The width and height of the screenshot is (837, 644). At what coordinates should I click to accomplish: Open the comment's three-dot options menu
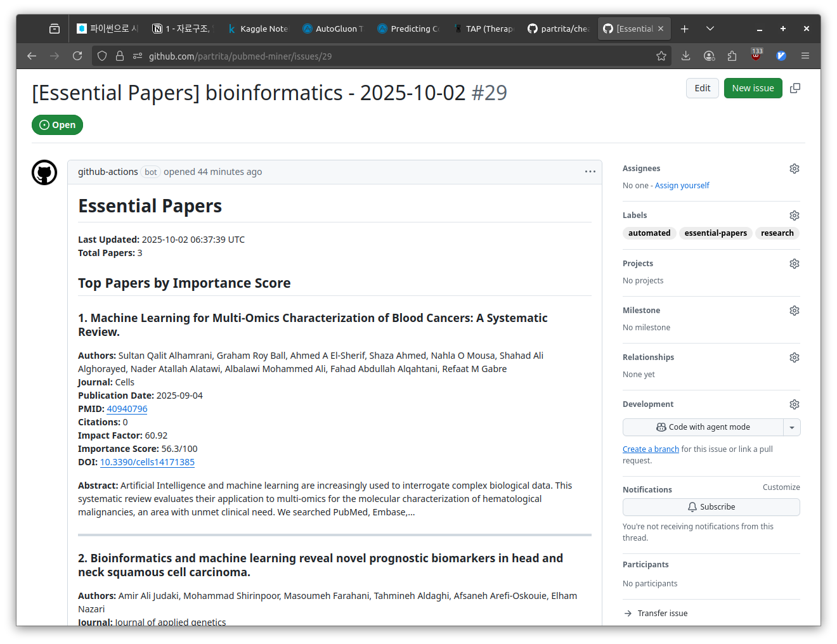(590, 172)
